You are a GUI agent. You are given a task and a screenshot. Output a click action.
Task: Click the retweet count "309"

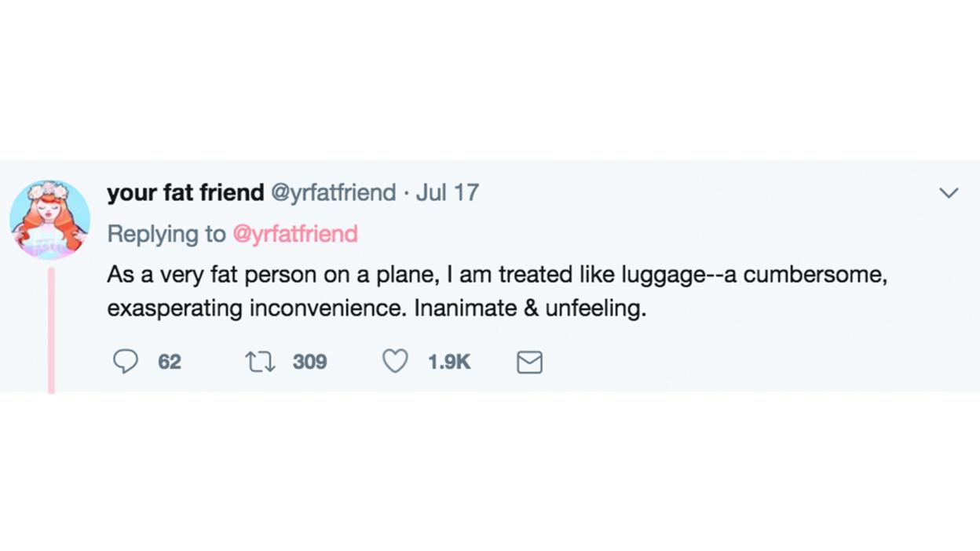(309, 362)
